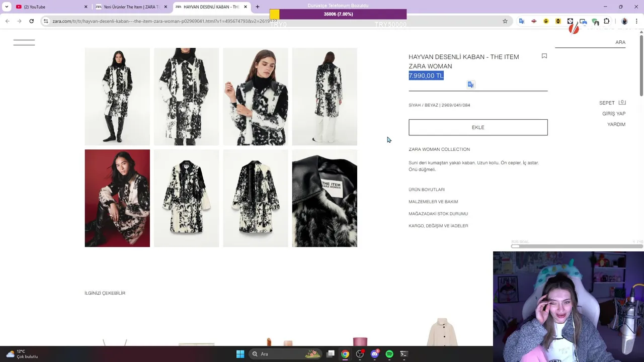644x362 pixels.
Task: Click the Chrome taskbar icon
Action: click(x=345, y=354)
